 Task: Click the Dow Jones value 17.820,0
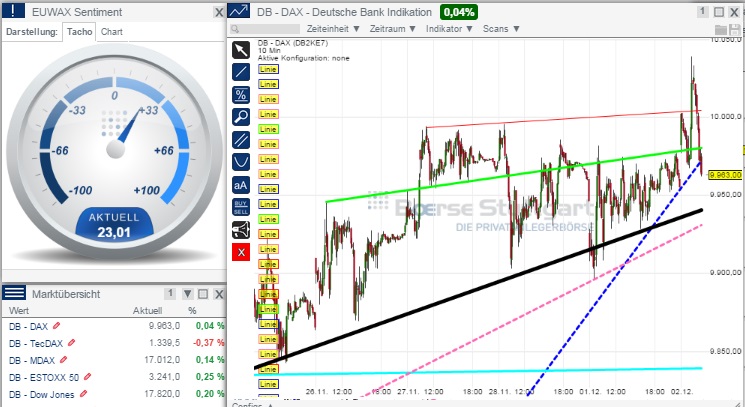click(x=162, y=394)
